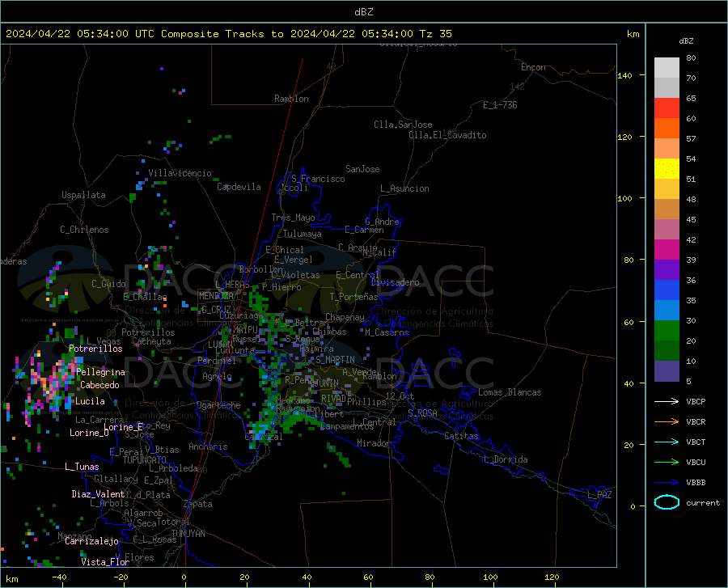728x588 pixels.
Task: Click the green VBCU arrow legend icon
Action: pyautogui.click(x=667, y=462)
